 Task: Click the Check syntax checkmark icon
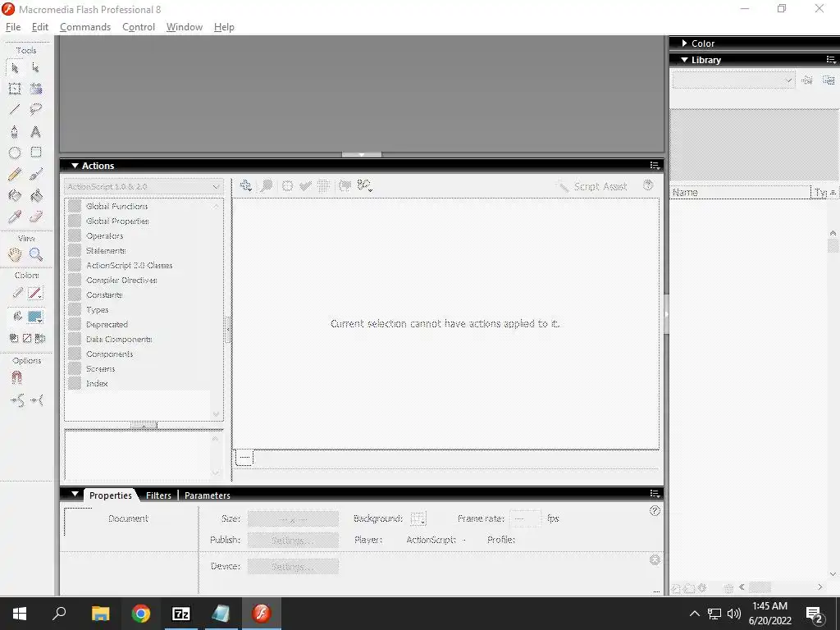pos(305,185)
